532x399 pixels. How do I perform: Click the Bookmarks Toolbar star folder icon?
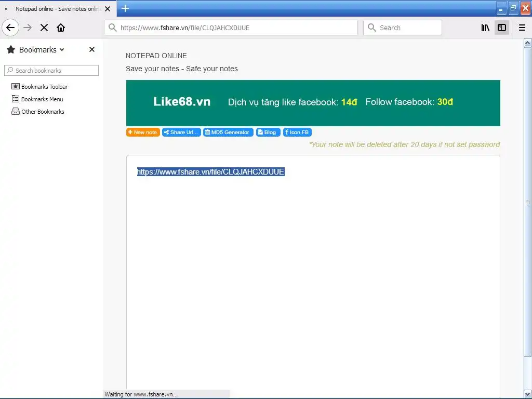(x=15, y=86)
